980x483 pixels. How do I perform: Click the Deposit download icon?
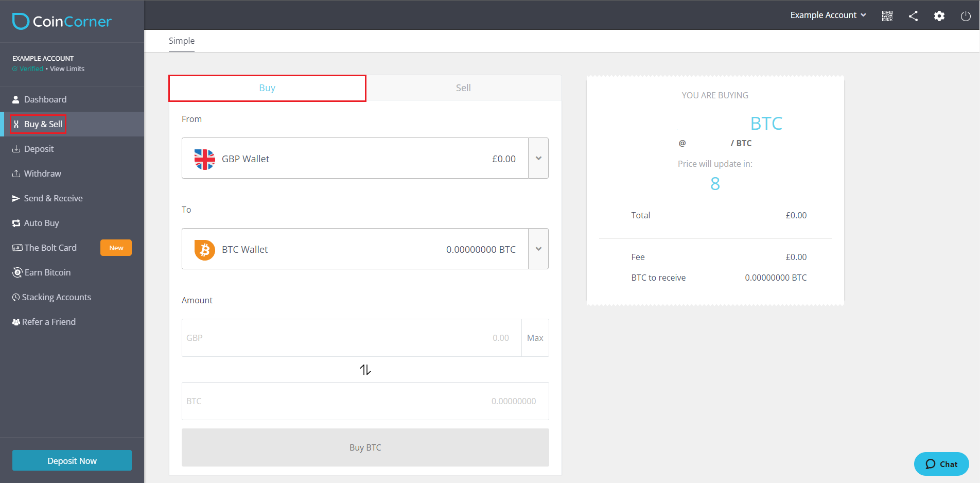point(16,149)
